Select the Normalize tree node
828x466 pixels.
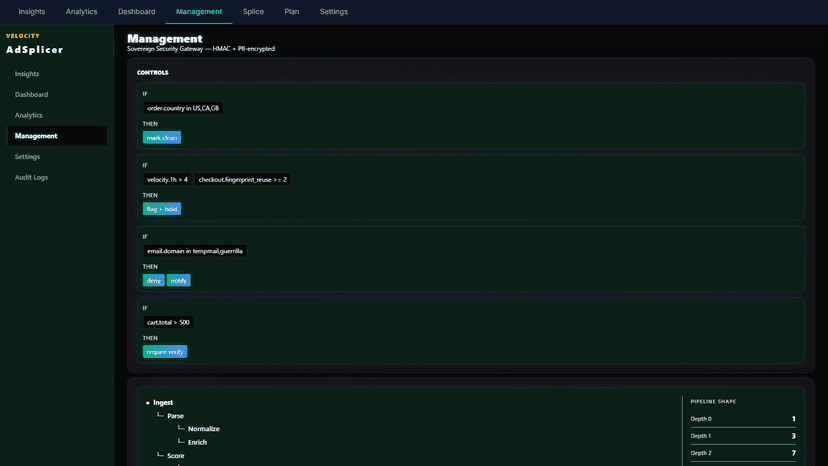pyautogui.click(x=203, y=429)
